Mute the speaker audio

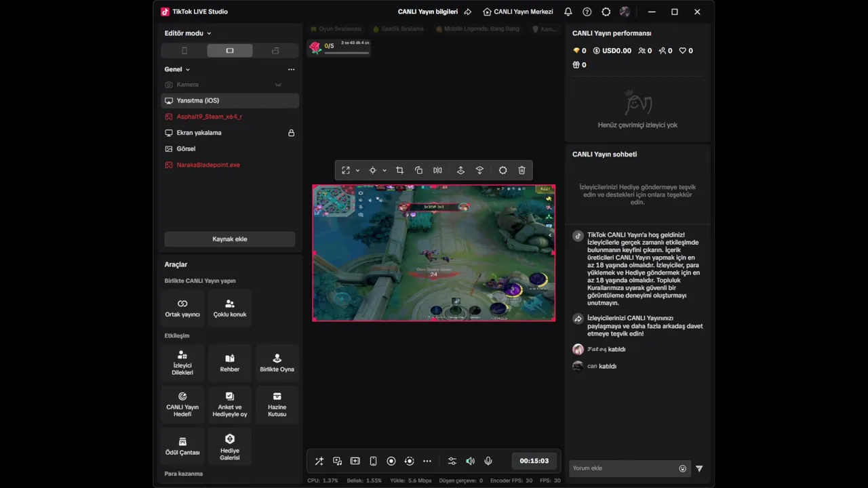(x=470, y=461)
